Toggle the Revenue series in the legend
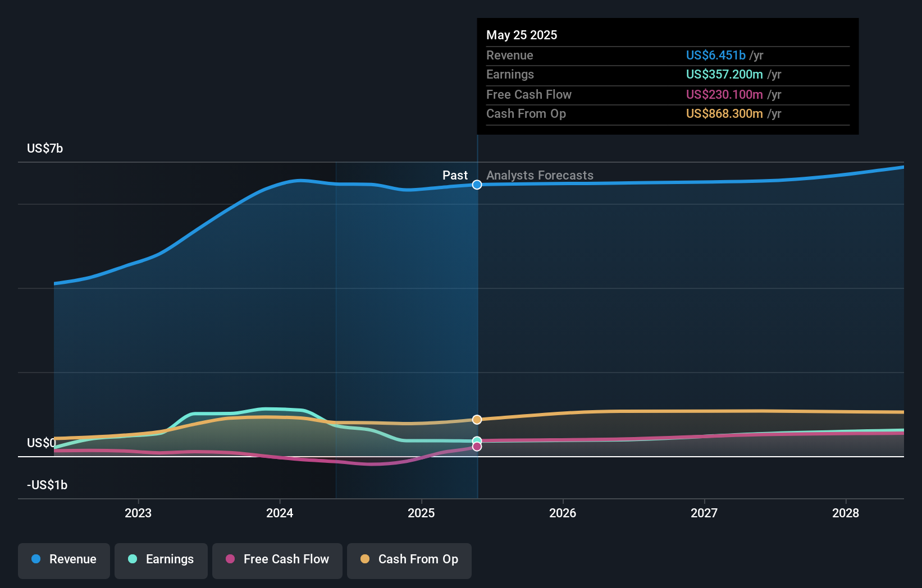 (64, 561)
